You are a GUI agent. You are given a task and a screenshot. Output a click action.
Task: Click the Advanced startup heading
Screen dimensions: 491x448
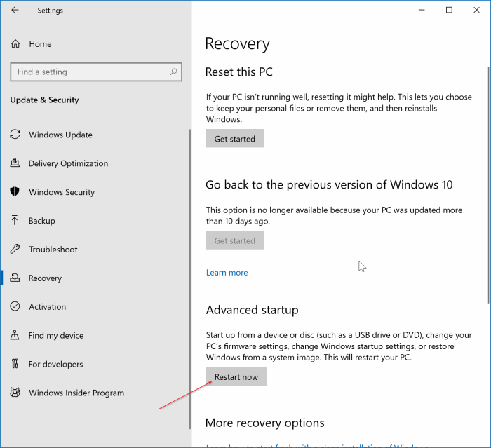tap(252, 310)
